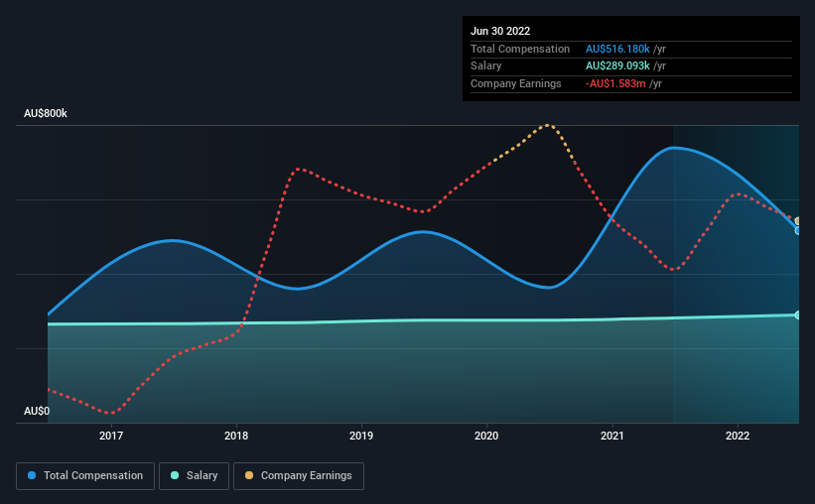This screenshot has height=504, width=815.
Task: Click the 2017 x-axis label
Action: point(111,436)
